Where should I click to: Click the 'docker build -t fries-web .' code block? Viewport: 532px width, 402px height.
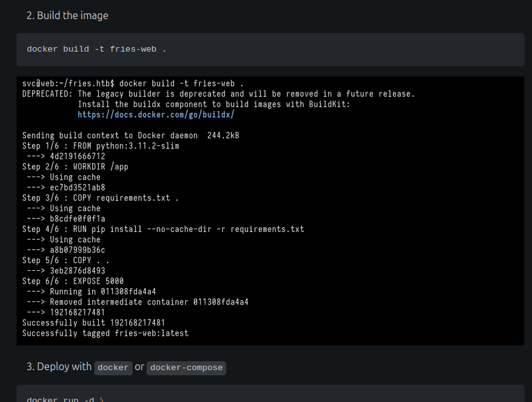pos(270,50)
